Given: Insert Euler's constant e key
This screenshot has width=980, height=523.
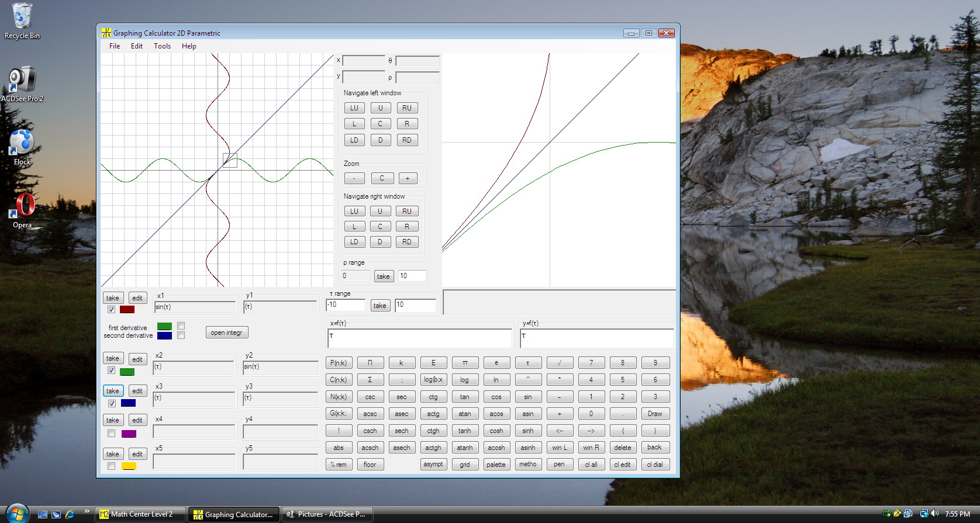Looking at the screenshot, I should click(496, 363).
